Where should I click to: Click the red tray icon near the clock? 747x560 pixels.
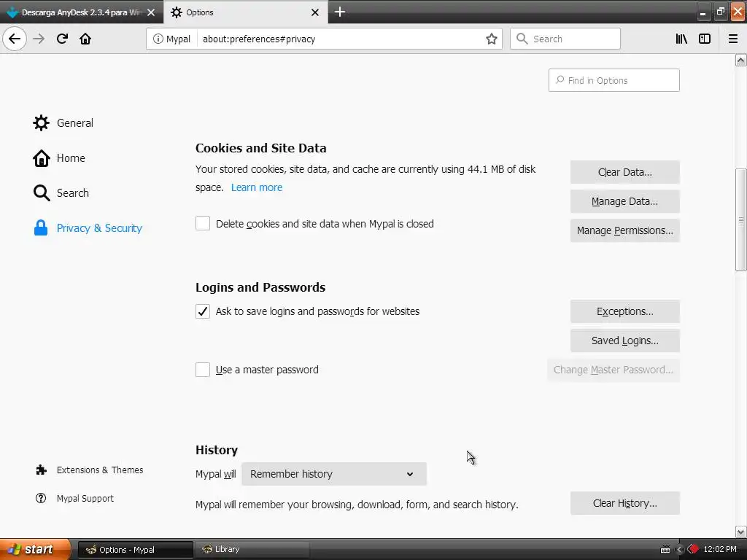[x=693, y=550]
